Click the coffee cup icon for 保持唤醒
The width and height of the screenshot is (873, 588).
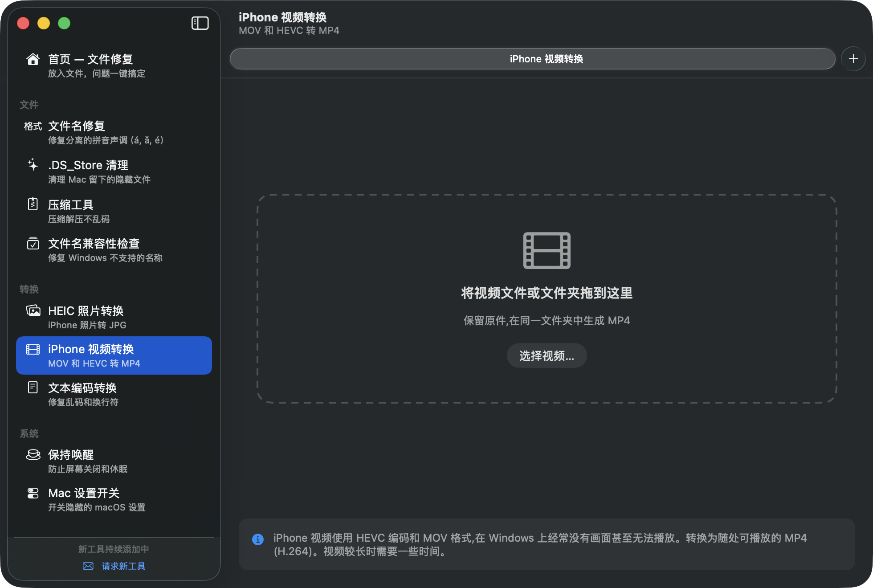33,454
